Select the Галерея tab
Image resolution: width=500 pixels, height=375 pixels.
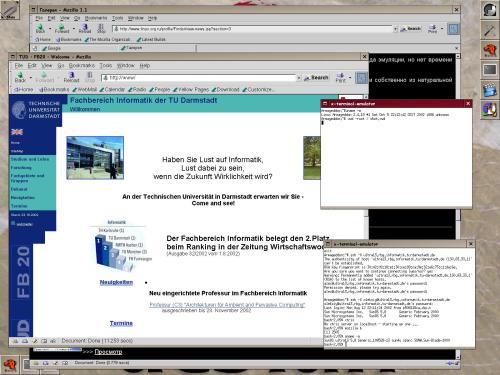(x=157, y=48)
